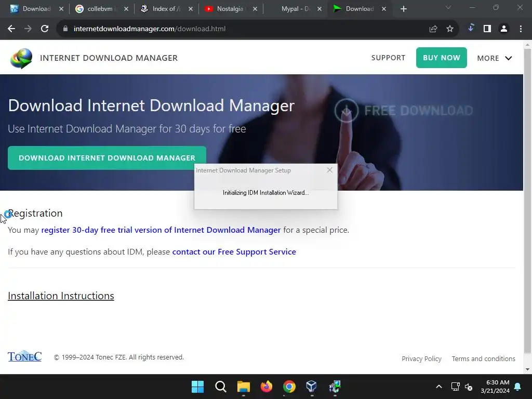Image resolution: width=532 pixels, height=399 pixels.
Task: View site lock information
Action: [65, 29]
